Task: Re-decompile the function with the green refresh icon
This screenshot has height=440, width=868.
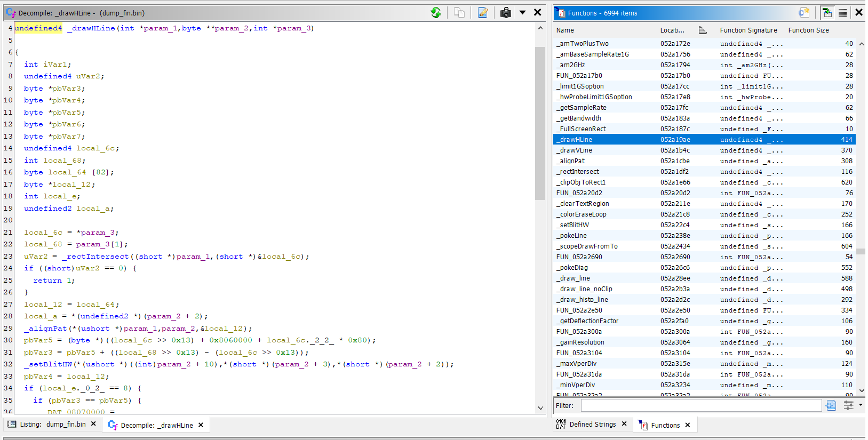Action: pyautogui.click(x=436, y=13)
